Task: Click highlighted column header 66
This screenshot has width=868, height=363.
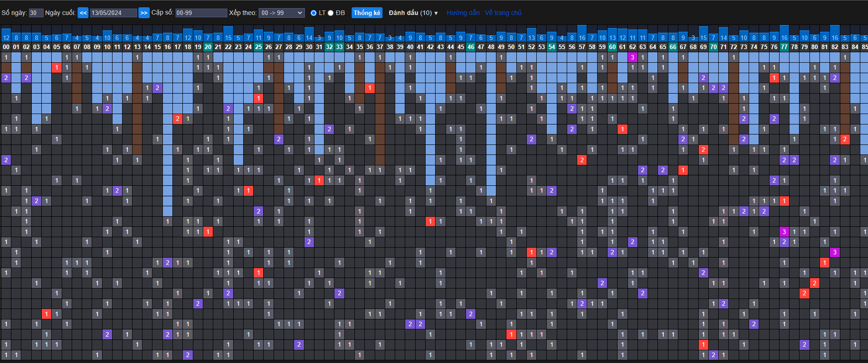Action: pos(673,47)
